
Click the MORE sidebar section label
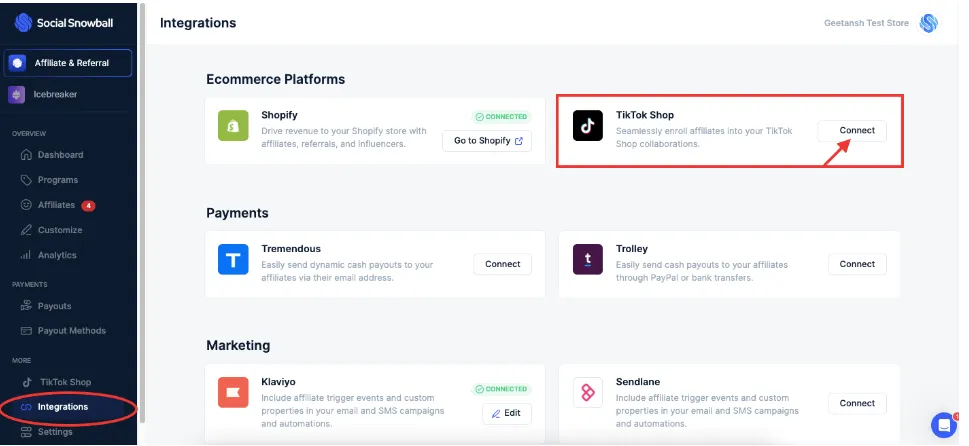click(x=22, y=360)
